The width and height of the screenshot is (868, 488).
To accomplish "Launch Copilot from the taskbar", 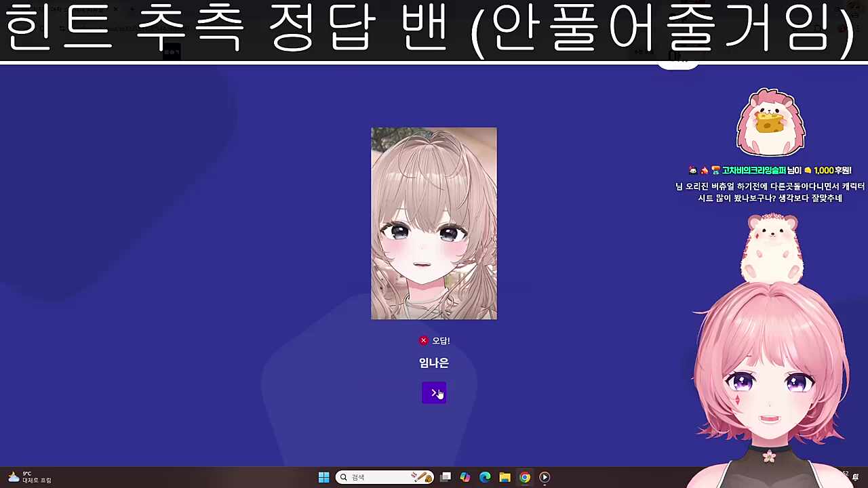I will click(x=465, y=477).
